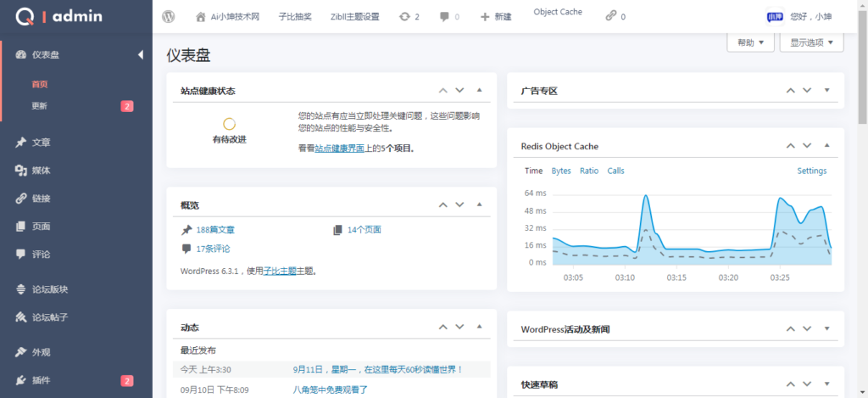Screen dimensions: 868x398
Task: Open the 站点健康界面 link
Action: coord(339,149)
